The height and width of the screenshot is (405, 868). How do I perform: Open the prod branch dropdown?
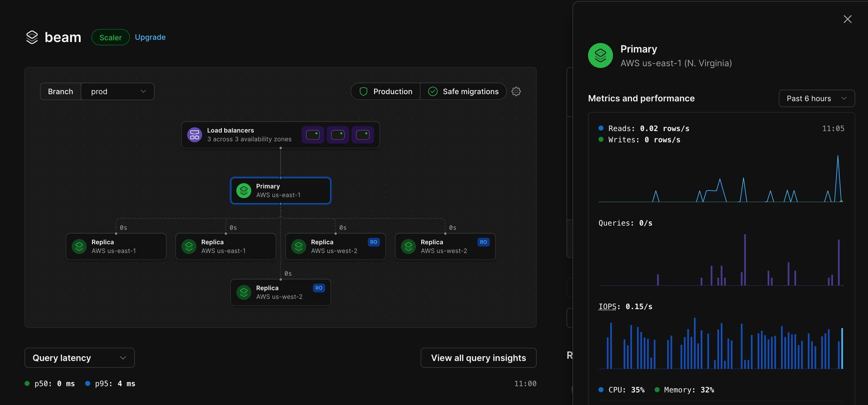pyautogui.click(x=118, y=92)
